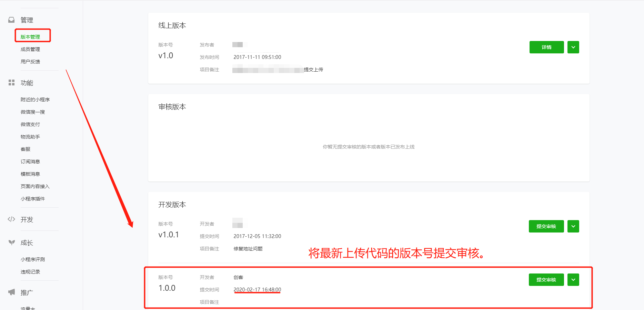644x310 pixels.
Task: Open dropdown arrow for version 1.0.0
Action: coord(573,280)
